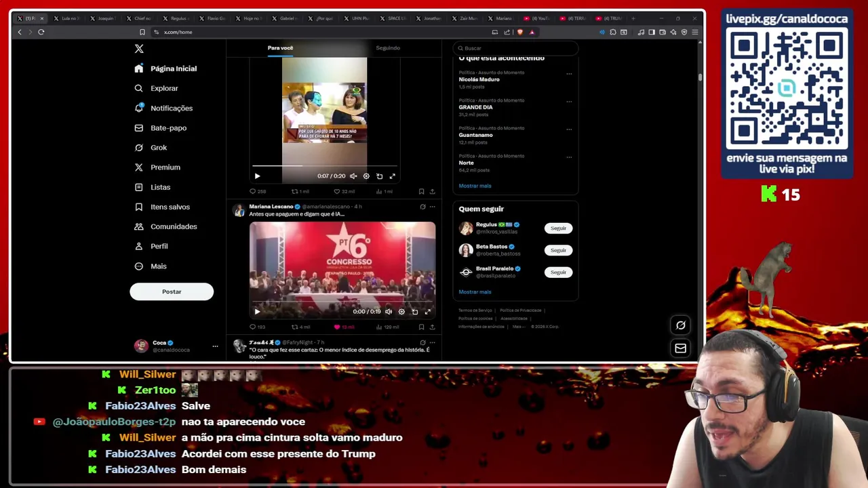Viewport: 868px width, 488px height.
Task: Open Premium in sidebar
Action: tap(157, 167)
